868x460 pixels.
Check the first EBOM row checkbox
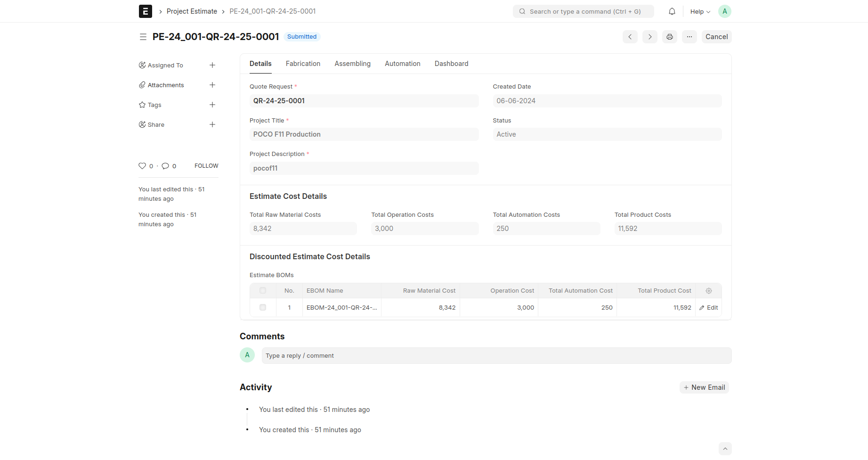pos(263,307)
